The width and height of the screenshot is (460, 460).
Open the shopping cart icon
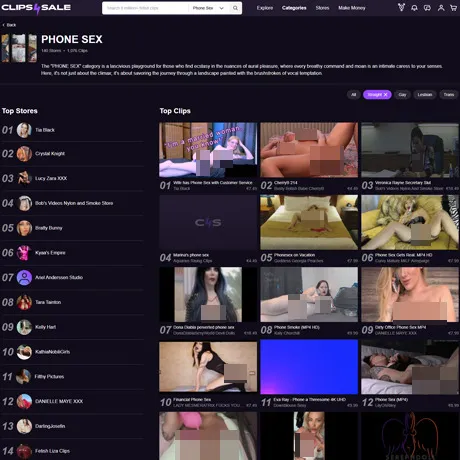pos(453,8)
